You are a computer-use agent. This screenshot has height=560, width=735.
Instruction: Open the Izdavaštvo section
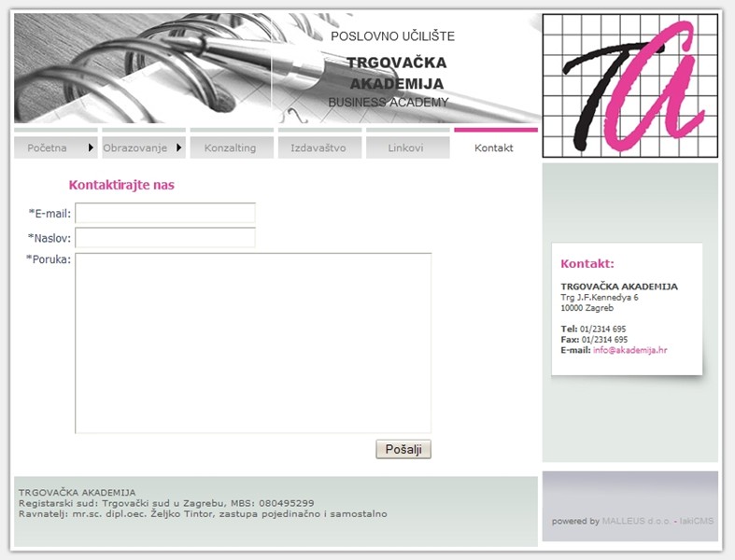coord(319,147)
